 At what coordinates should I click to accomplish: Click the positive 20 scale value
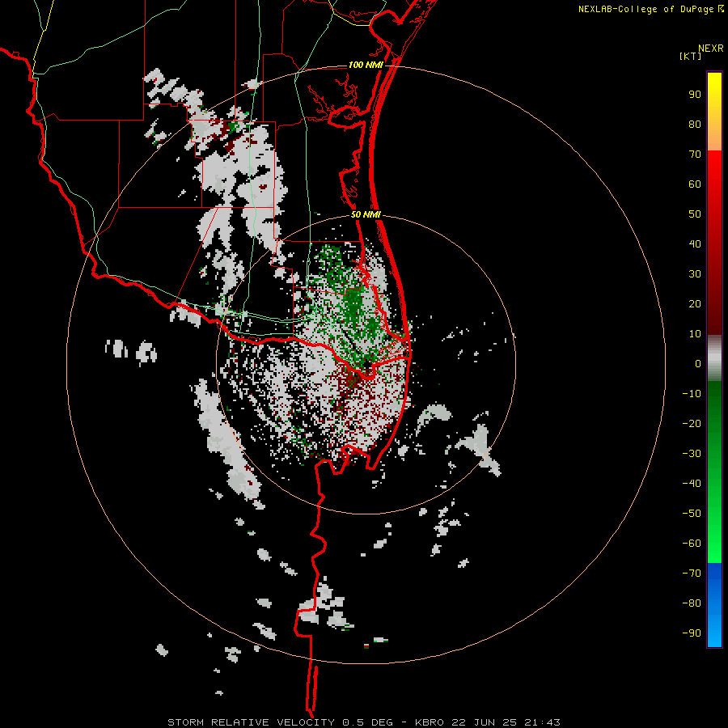(695, 303)
